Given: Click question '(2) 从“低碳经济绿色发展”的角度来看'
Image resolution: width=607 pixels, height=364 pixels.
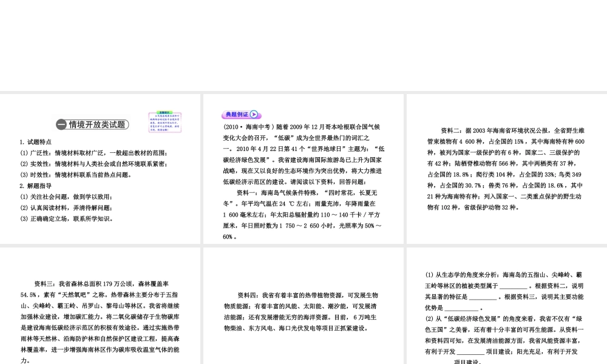Looking at the screenshot, I should (504, 340).
